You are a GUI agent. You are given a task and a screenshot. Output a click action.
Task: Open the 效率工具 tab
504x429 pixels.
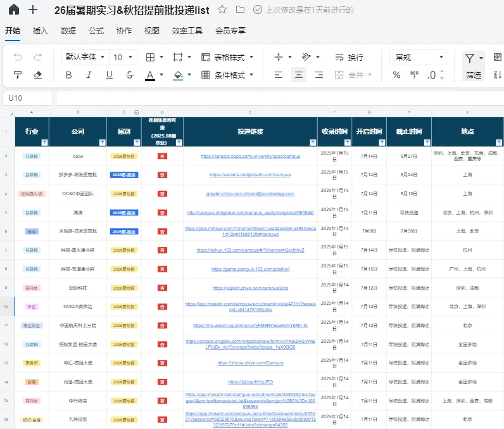pyautogui.click(x=187, y=31)
